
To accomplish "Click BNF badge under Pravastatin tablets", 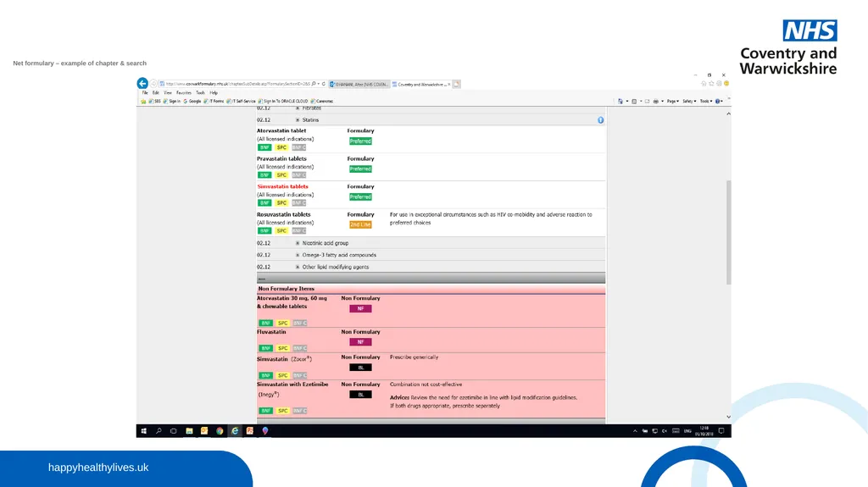I will [x=264, y=174].
